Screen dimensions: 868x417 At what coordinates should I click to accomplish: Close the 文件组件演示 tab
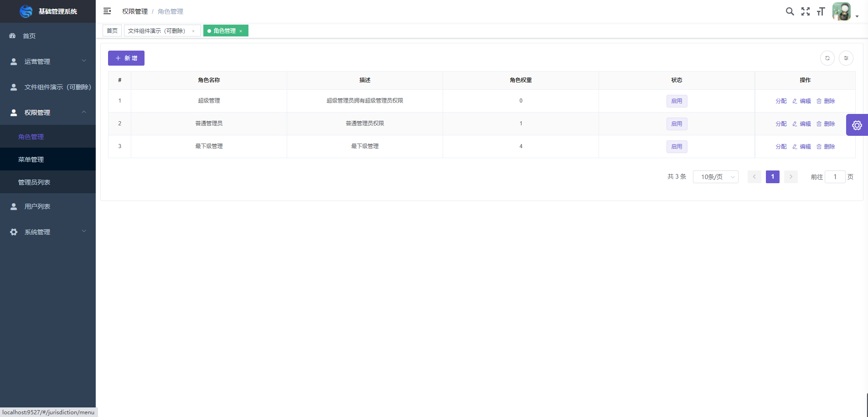pos(193,31)
